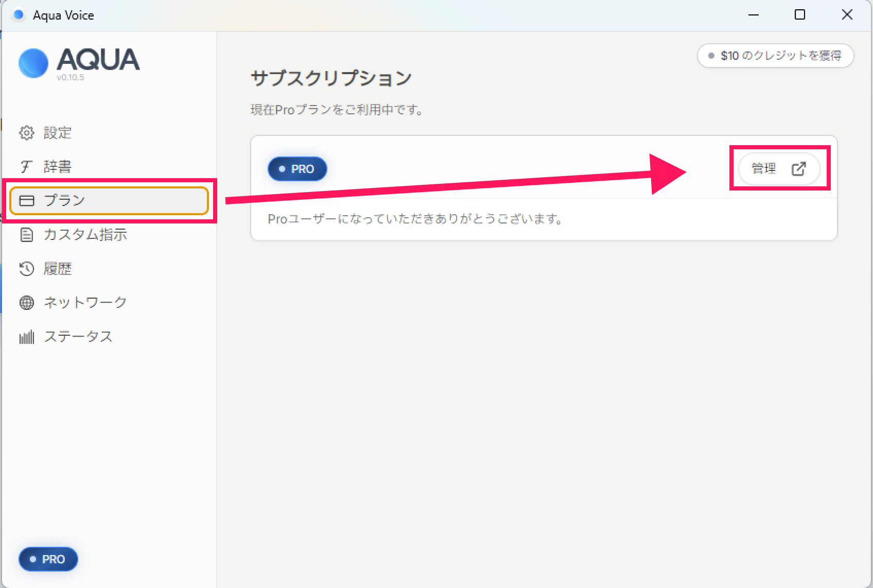Open the 設定 menu item
The image size is (873, 588).
[57, 133]
